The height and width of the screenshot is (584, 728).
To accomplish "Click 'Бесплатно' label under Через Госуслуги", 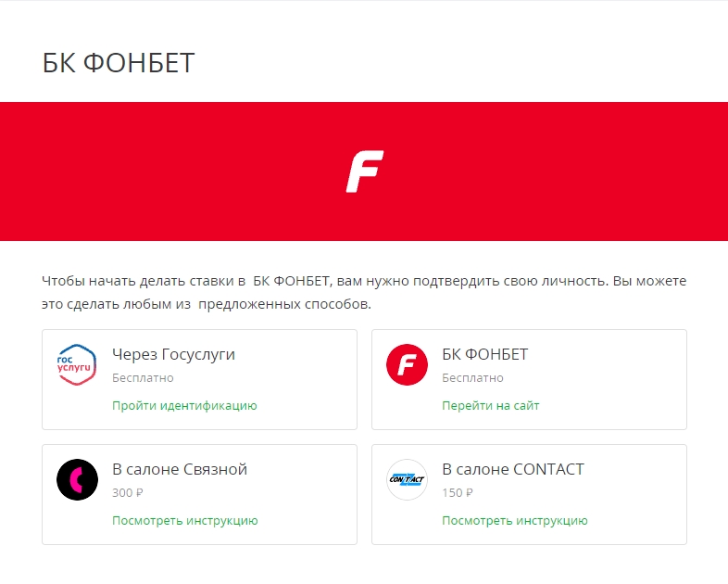I will (x=143, y=378).
